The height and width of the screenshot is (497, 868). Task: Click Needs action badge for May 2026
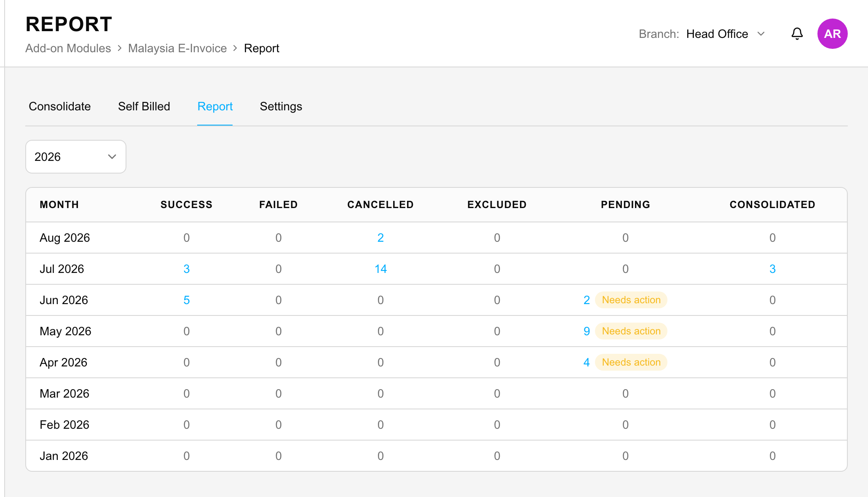pos(631,331)
